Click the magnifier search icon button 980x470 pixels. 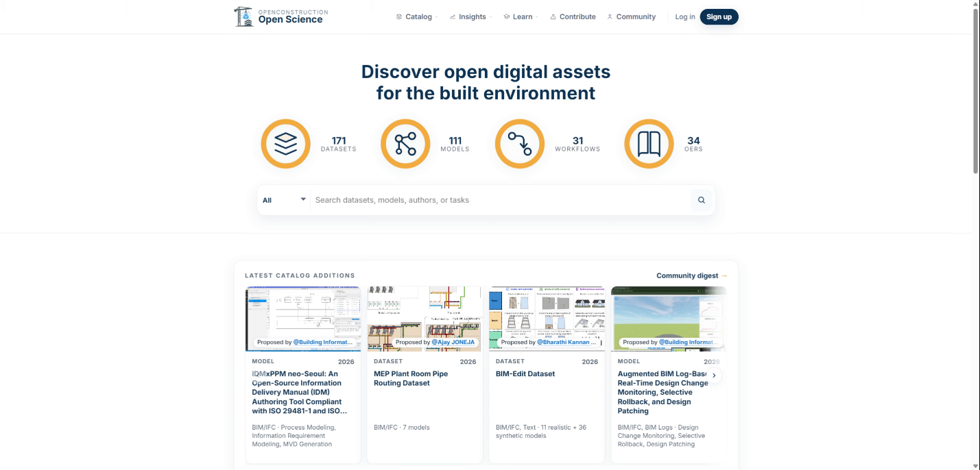pos(702,200)
